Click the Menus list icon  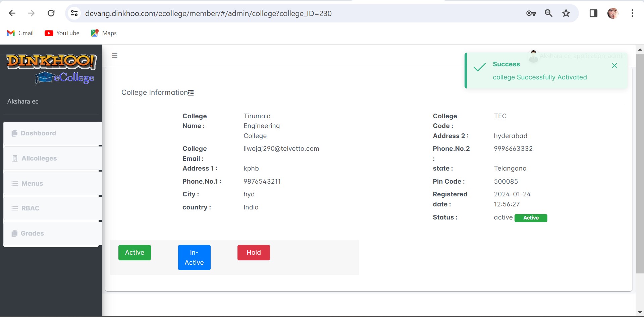point(15,183)
